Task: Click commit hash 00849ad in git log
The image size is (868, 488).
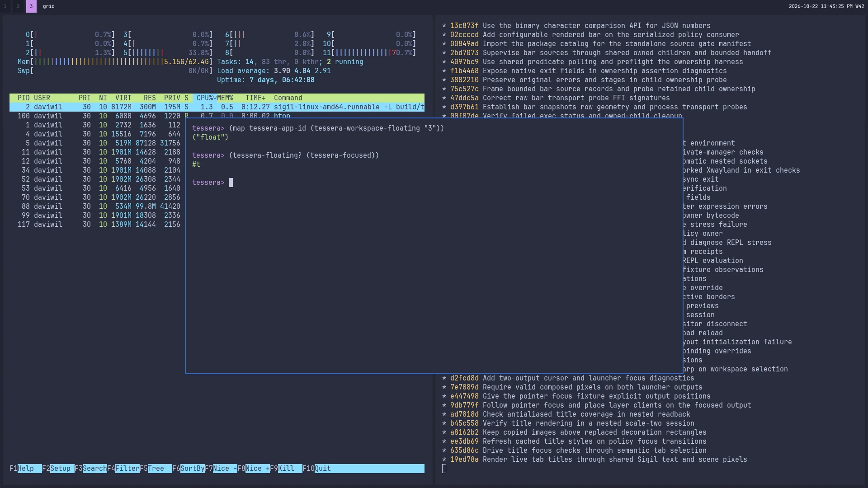Action: [464, 44]
